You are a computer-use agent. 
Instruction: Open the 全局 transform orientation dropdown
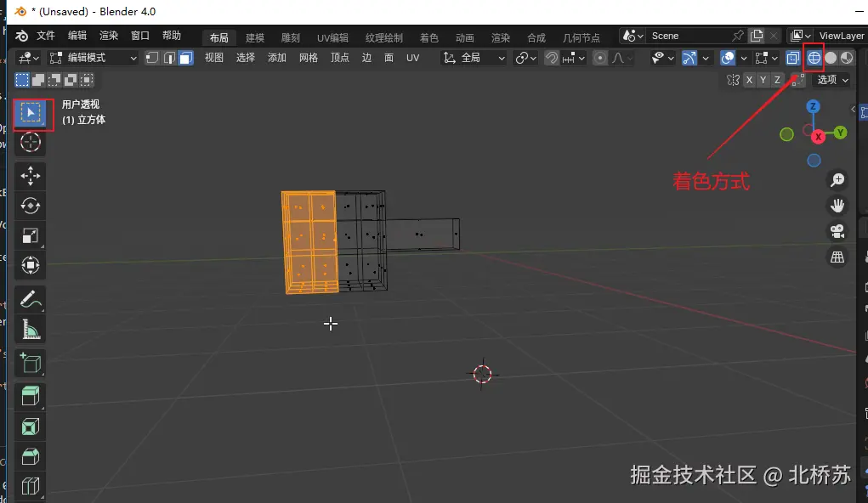[x=474, y=58]
